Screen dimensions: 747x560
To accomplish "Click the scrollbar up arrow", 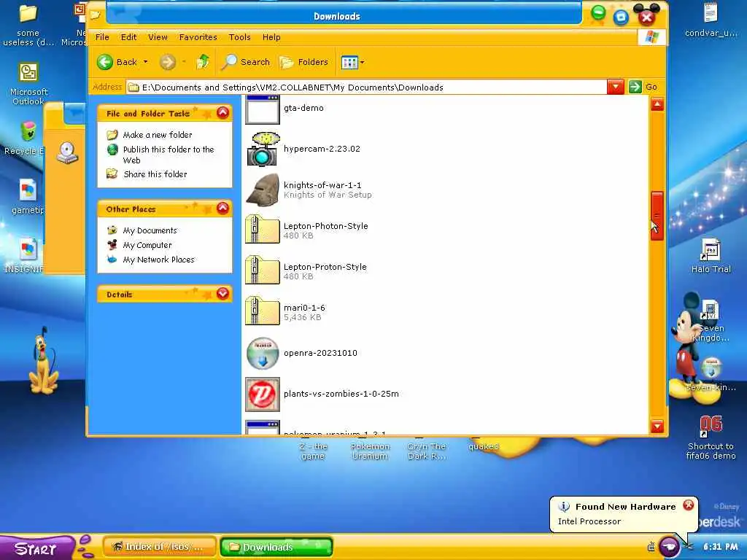I will [657, 104].
